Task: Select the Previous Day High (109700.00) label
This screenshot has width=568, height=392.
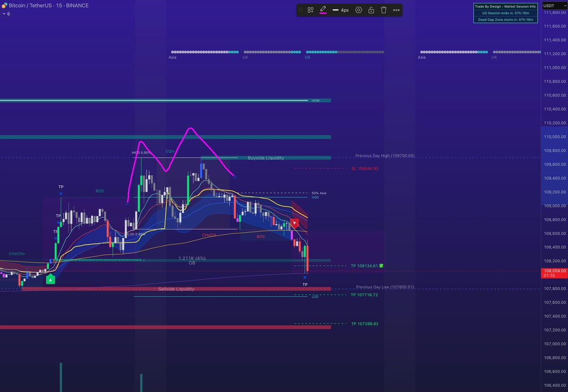Action: 385,156
